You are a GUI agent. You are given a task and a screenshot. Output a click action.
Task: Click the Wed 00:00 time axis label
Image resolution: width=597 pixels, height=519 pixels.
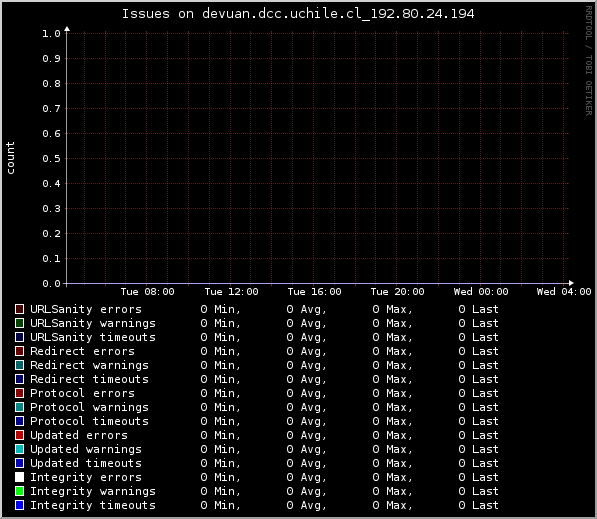(x=481, y=292)
